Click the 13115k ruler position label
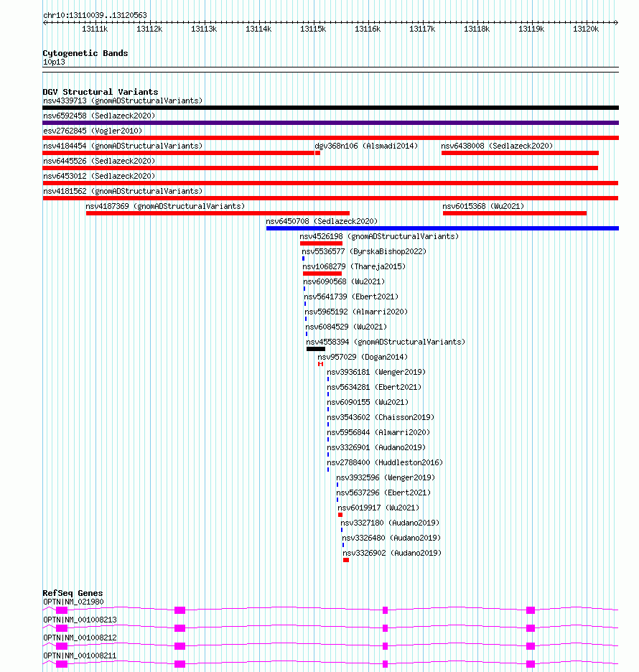The height and width of the screenshot is (672, 639). coord(313,29)
